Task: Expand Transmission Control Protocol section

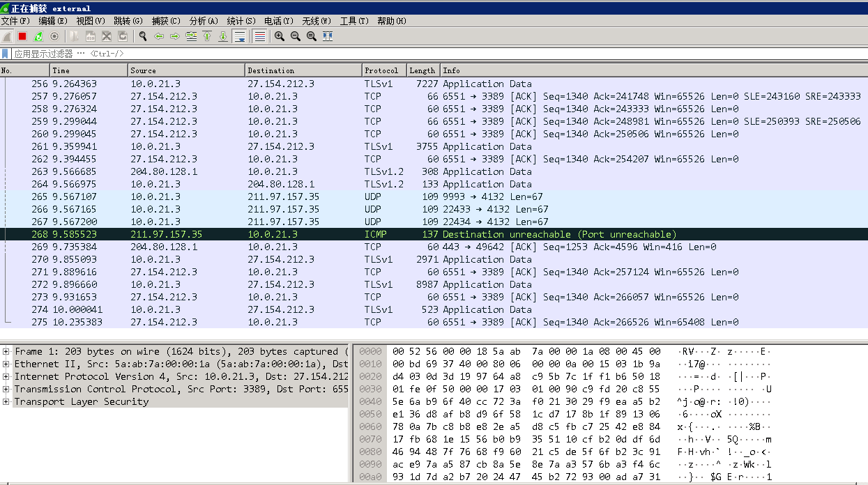Action: click(6, 390)
